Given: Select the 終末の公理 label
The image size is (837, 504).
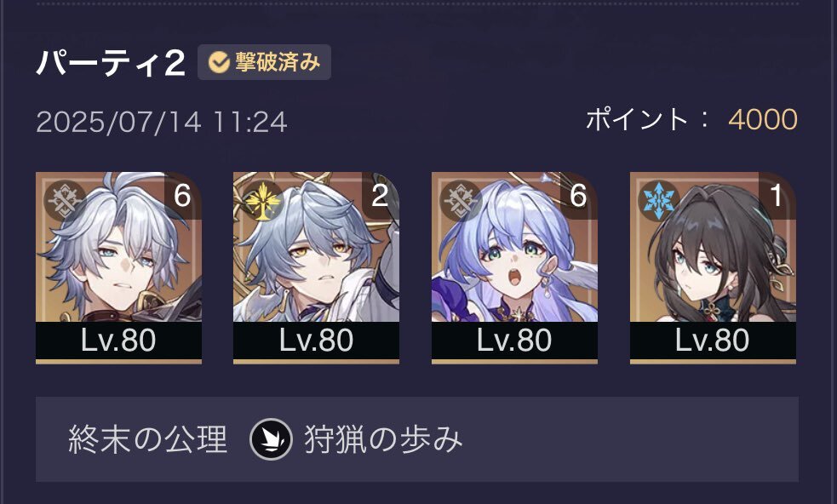Looking at the screenshot, I should pos(148,439).
